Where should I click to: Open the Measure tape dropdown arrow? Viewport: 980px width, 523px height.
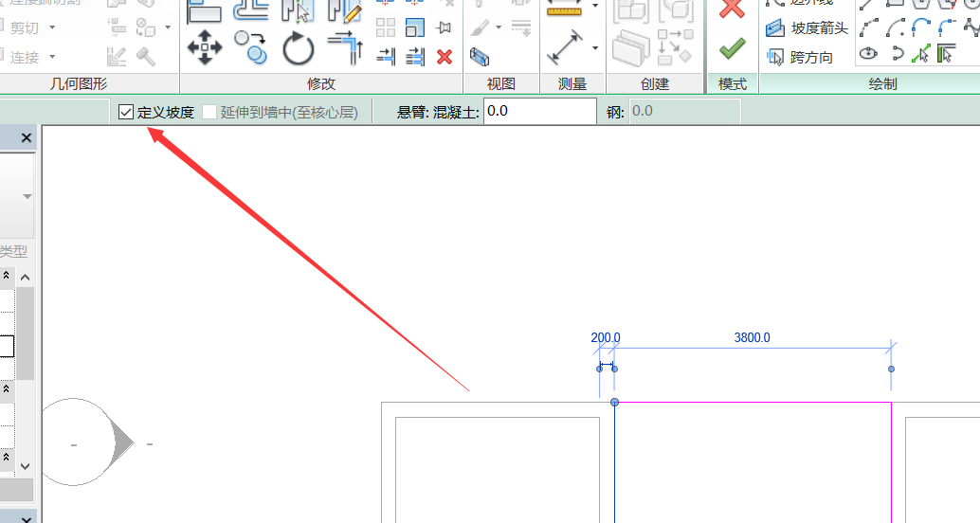click(x=595, y=7)
